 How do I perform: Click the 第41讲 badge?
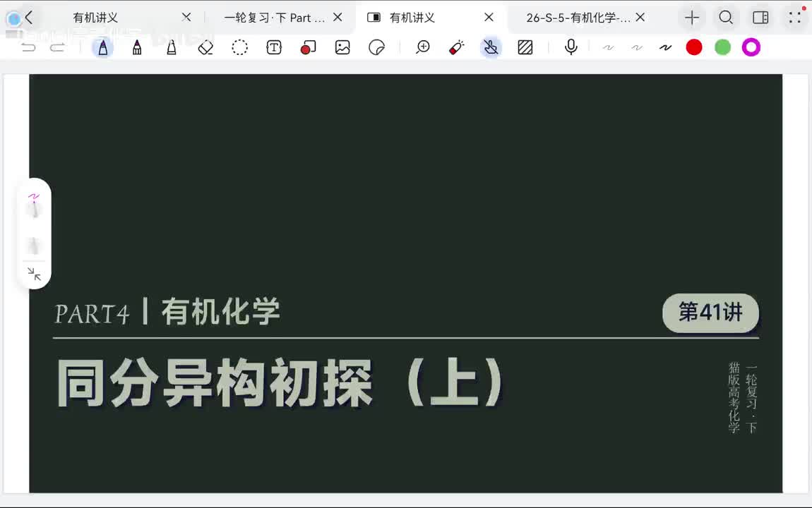pyautogui.click(x=710, y=313)
